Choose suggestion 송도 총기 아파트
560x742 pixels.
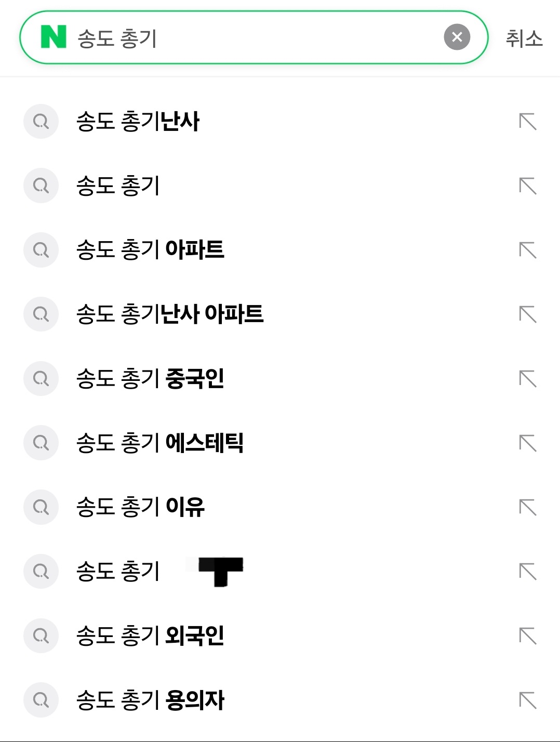pos(150,250)
